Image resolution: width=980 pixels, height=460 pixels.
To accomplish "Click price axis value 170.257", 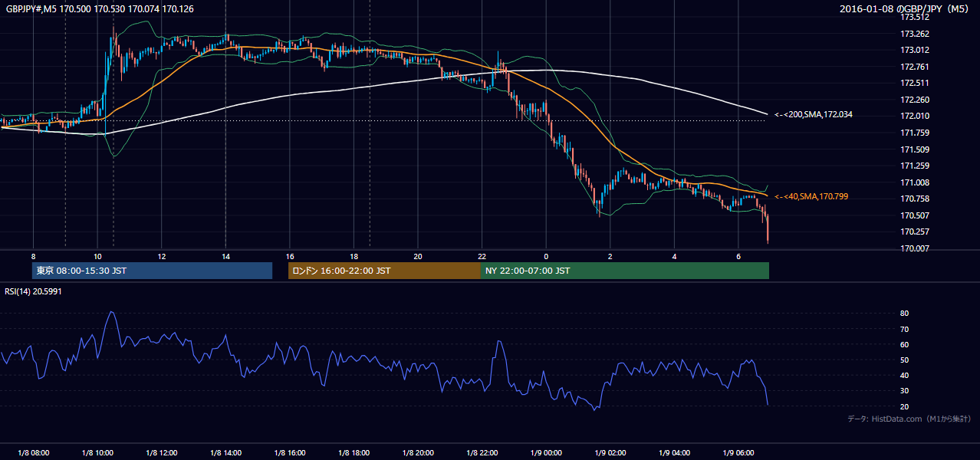I will click(x=916, y=232).
